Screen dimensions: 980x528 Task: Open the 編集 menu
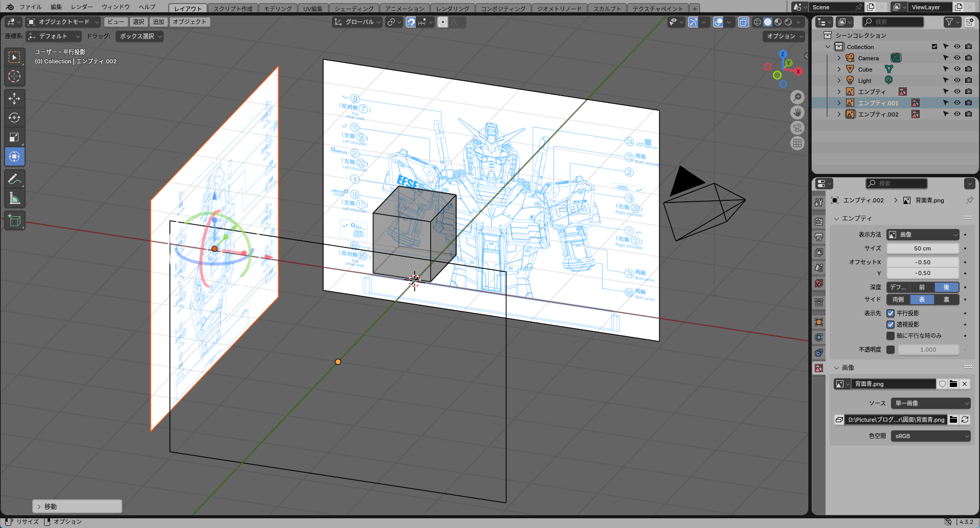56,7
